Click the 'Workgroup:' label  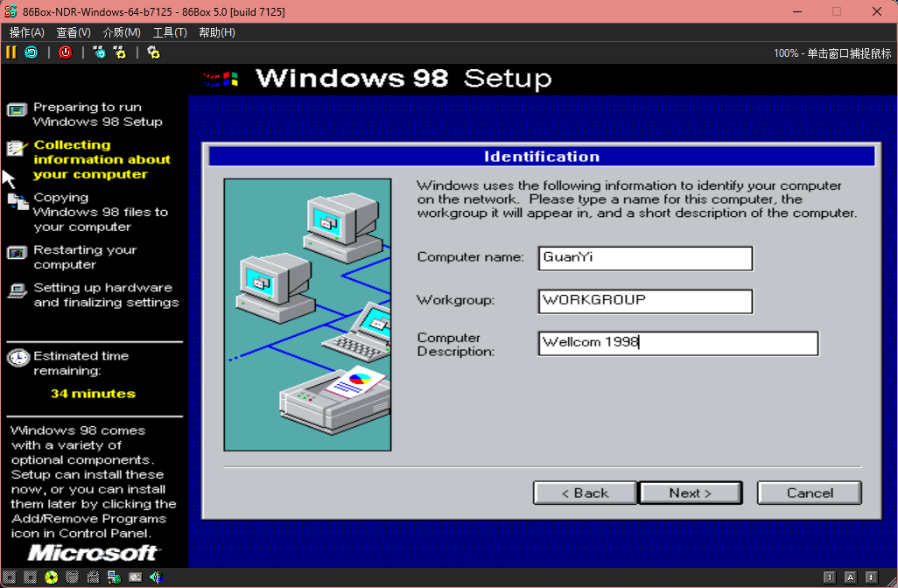pyautogui.click(x=456, y=300)
